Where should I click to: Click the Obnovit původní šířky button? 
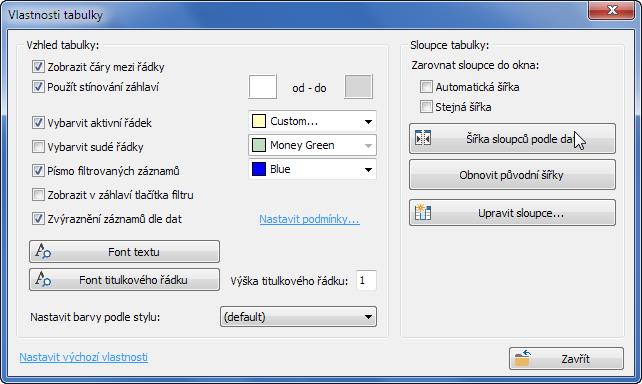click(512, 175)
